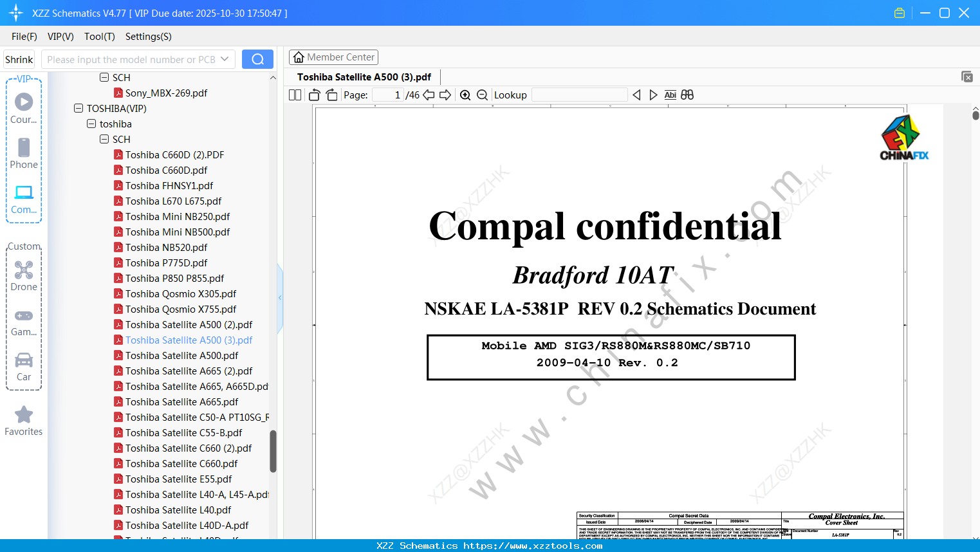
Task: Go to the previous PDF page
Action: pos(429,95)
